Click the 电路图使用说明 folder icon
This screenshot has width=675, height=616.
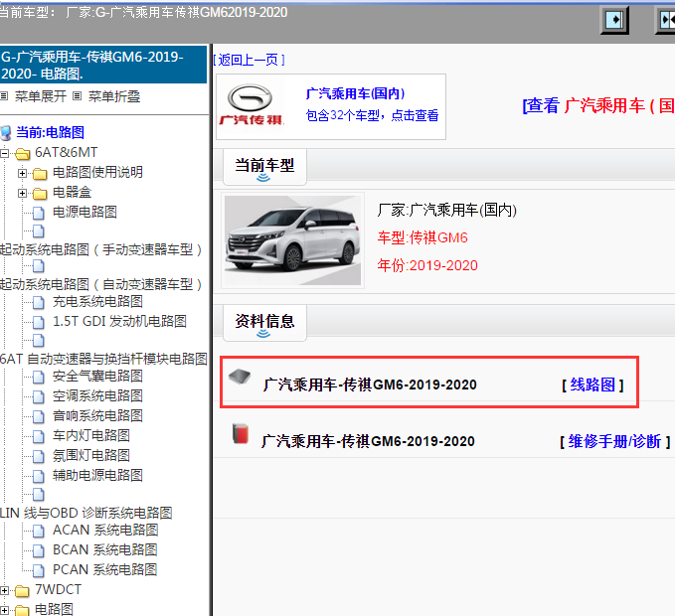pos(40,173)
